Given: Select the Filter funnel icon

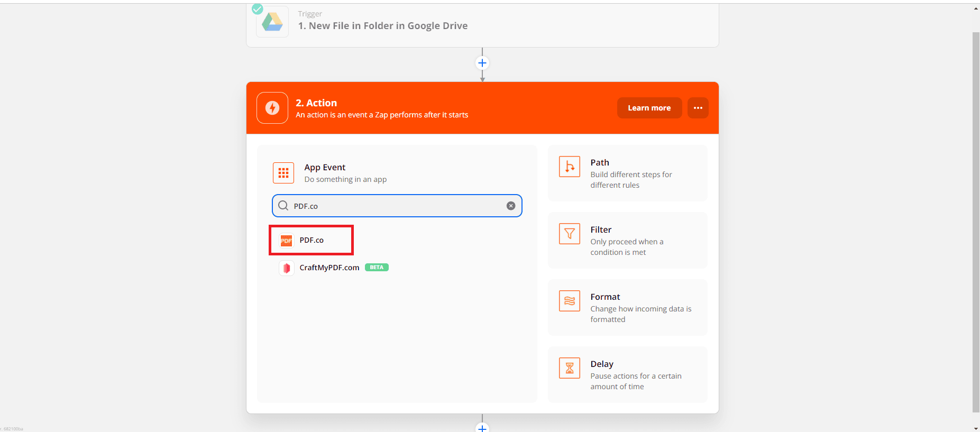Looking at the screenshot, I should point(570,234).
